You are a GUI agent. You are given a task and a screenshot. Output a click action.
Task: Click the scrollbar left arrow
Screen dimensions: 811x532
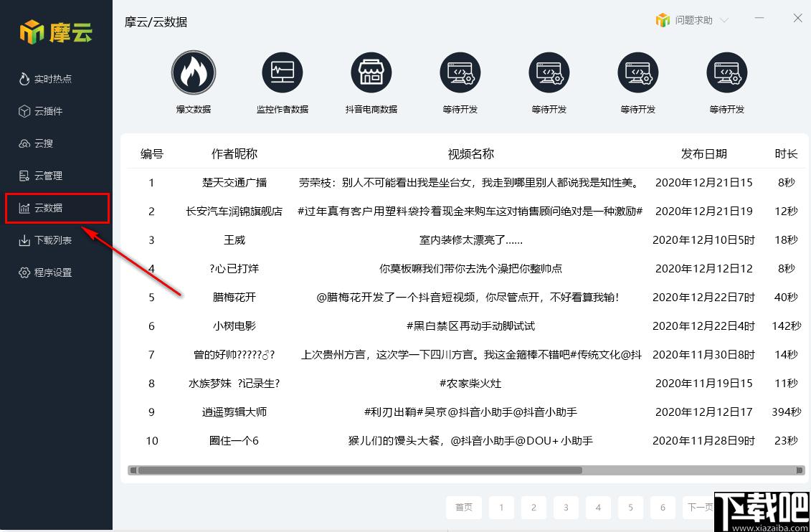click(133, 470)
